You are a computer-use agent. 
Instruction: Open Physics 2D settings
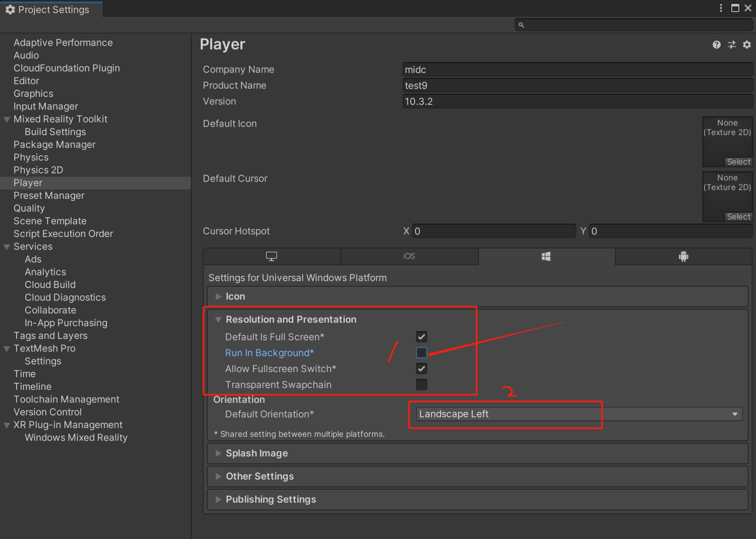click(x=38, y=170)
